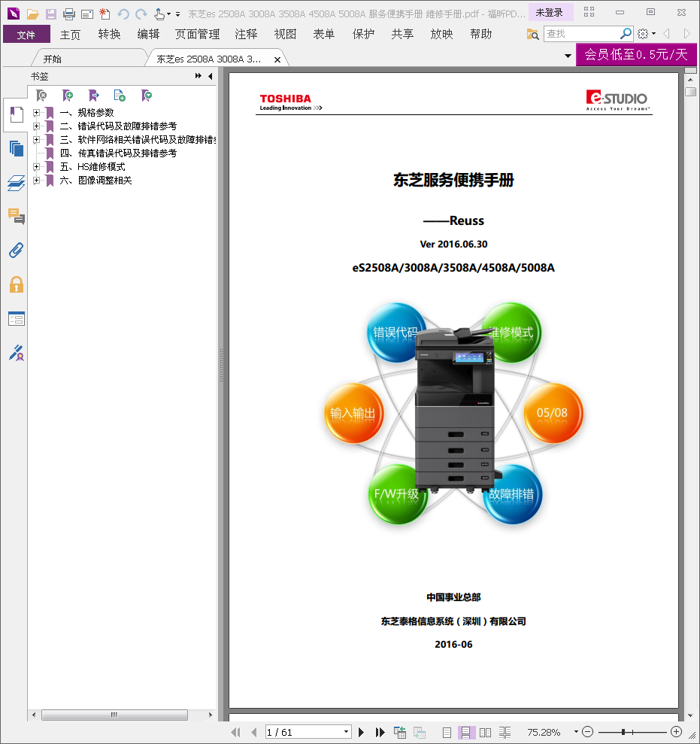Redo the last action
The image size is (700, 744).
[x=141, y=14]
